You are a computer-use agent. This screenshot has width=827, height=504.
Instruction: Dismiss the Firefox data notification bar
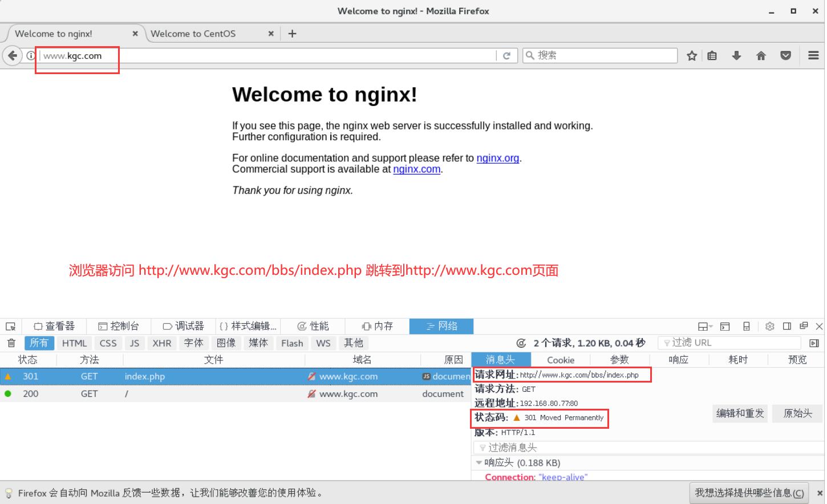point(820,493)
